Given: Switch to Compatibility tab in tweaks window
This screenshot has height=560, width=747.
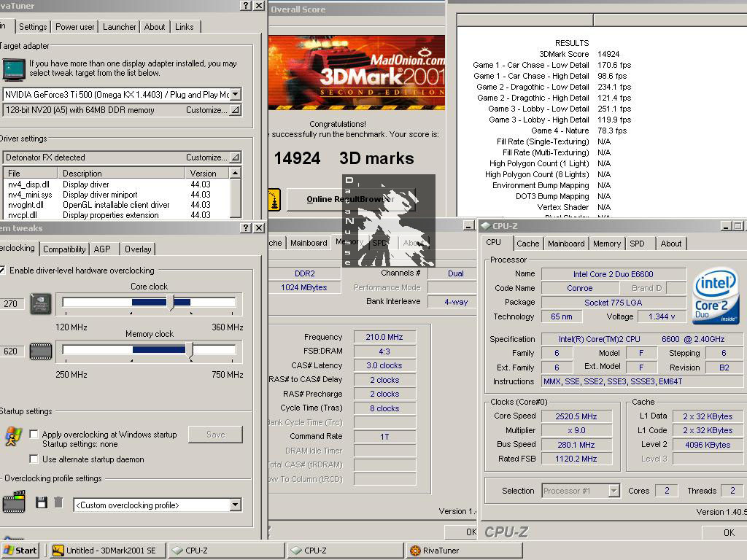Looking at the screenshot, I should point(64,249).
